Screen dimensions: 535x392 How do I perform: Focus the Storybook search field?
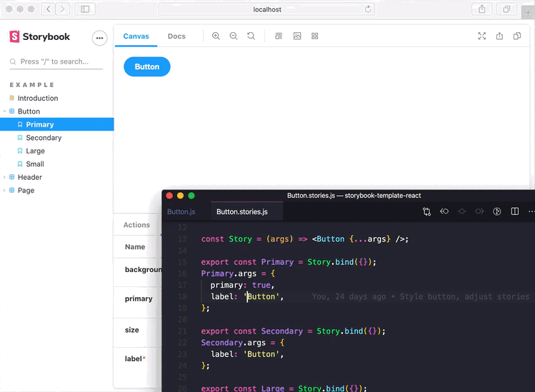click(x=56, y=61)
